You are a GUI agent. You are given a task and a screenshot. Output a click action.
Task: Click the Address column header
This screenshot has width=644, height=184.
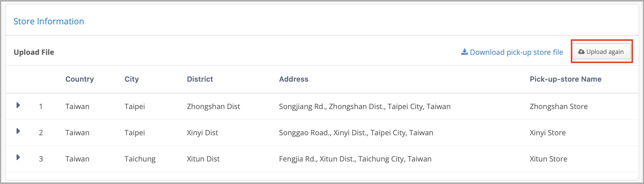[x=294, y=79]
